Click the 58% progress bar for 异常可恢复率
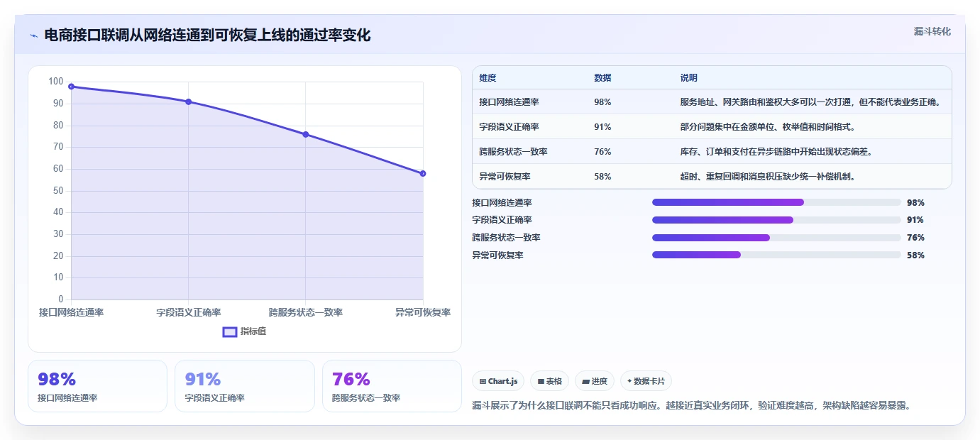This screenshot has height=440, width=980. point(776,255)
